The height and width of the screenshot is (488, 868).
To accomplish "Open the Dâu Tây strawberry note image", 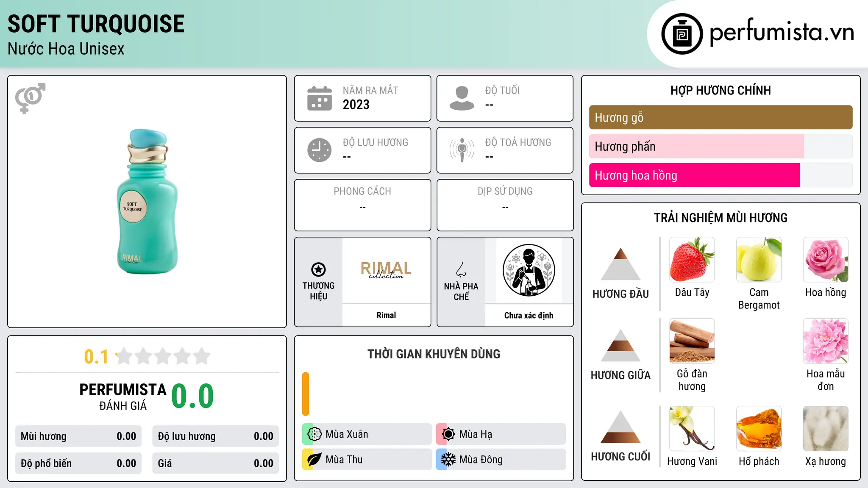I will coord(692,260).
